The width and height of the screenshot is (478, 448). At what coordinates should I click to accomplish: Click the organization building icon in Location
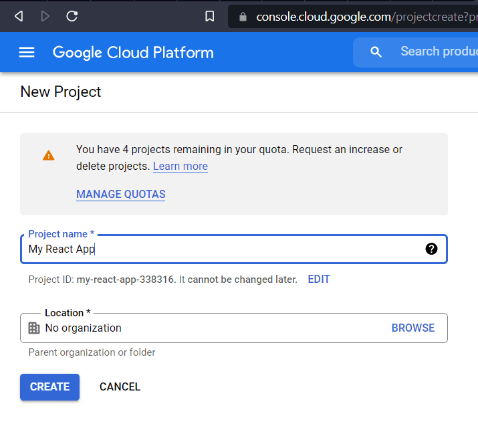click(34, 328)
